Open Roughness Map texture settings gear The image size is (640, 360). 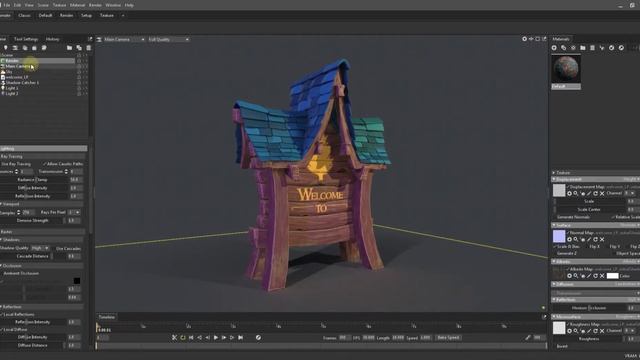point(569,331)
